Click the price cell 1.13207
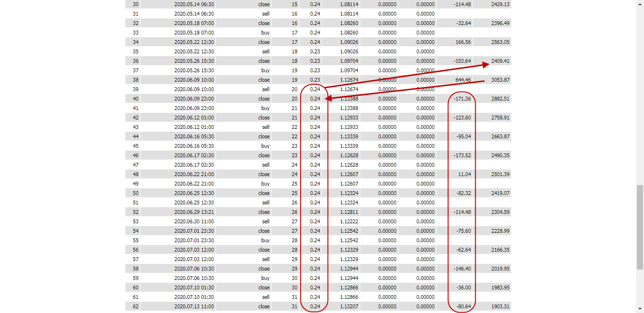The width and height of the screenshot is (644, 313). pos(349,306)
